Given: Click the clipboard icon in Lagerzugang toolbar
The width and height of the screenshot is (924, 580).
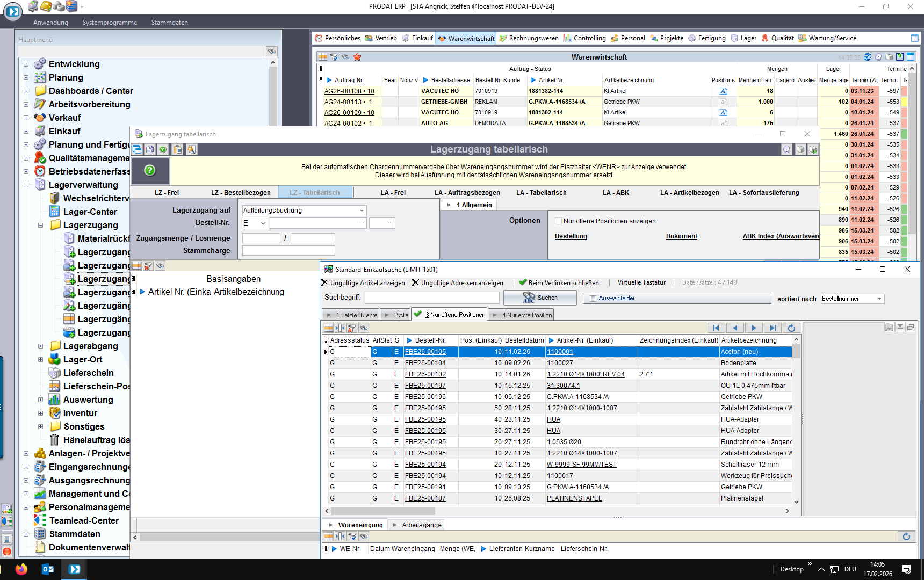Looking at the screenshot, I should pyautogui.click(x=178, y=150).
